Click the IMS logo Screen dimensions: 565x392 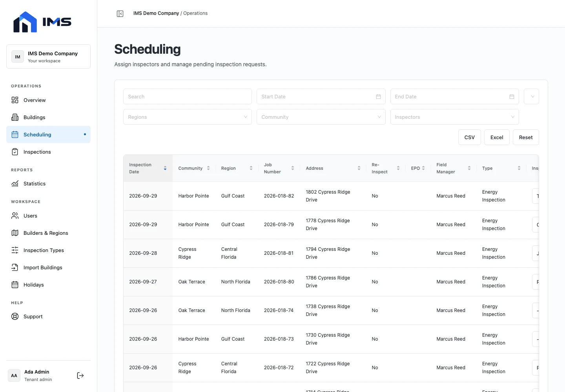click(x=42, y=22)
